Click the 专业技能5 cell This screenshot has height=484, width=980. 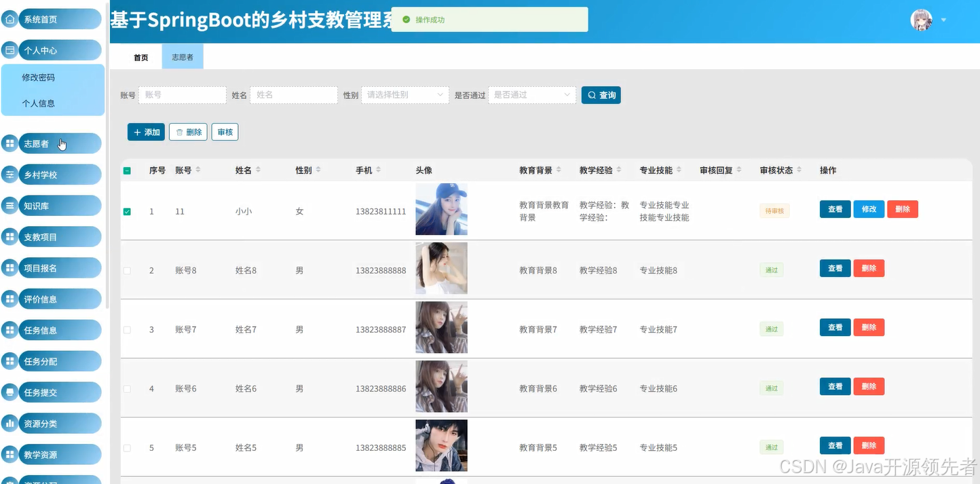point(658,447)
